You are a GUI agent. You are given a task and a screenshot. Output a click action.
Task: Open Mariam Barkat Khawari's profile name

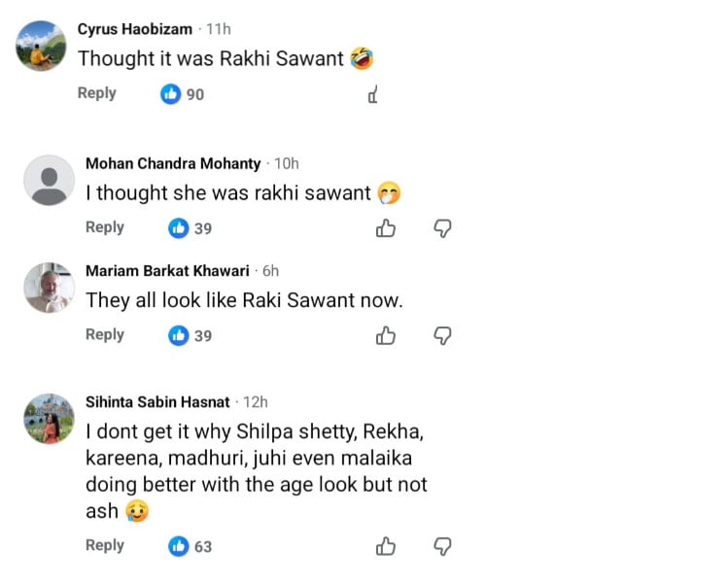click(167, 271)
